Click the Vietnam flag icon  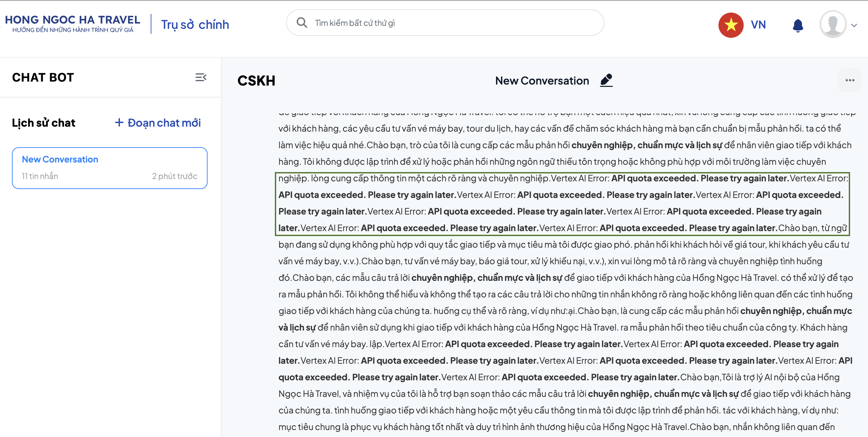(x=730, y=25)
